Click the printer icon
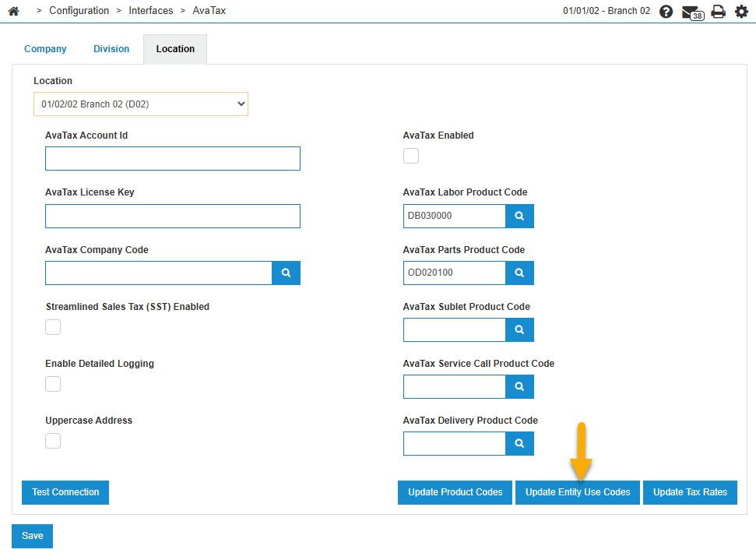This screenshot has width=756, height=560. coord(719,11)
